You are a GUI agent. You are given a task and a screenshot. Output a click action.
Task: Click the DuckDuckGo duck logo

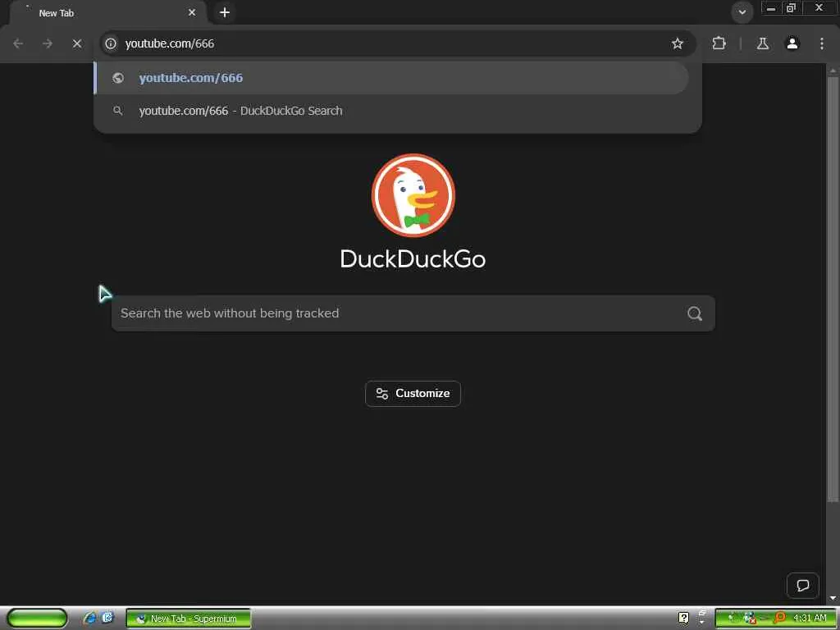click(413, 195)
